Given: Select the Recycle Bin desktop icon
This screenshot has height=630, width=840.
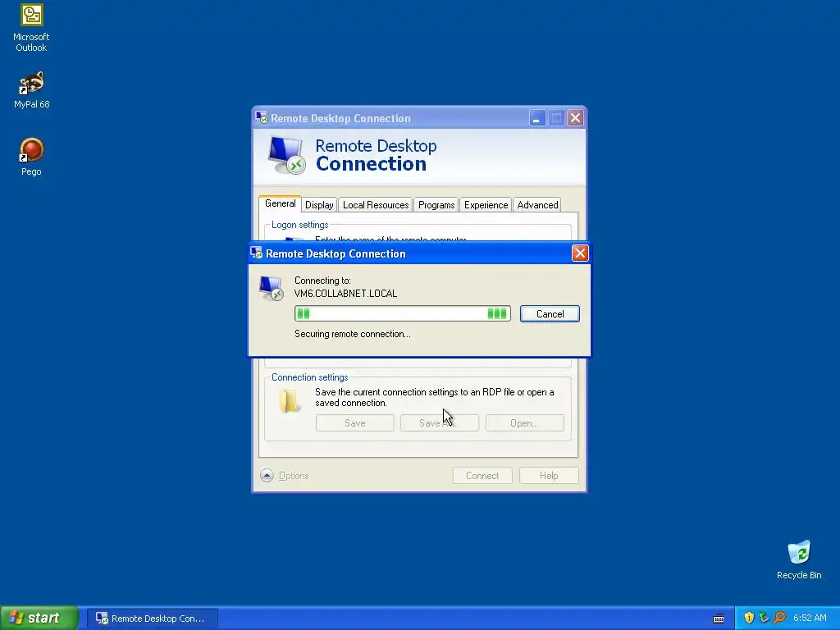Looking at the screenshot, I should pos(799,559).
